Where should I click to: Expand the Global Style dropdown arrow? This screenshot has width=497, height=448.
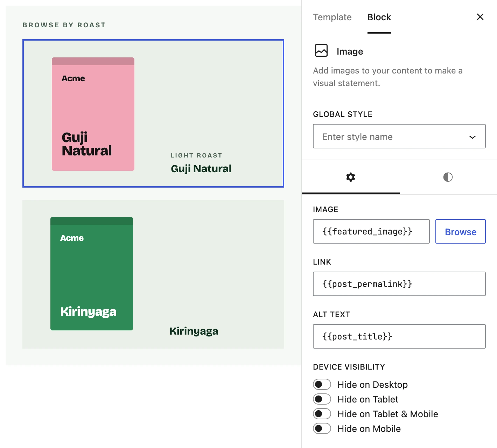pos(472,137)
